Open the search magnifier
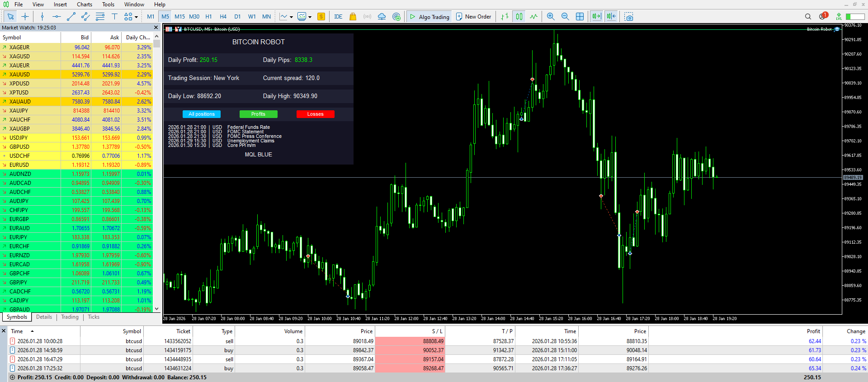 (808, 17)
